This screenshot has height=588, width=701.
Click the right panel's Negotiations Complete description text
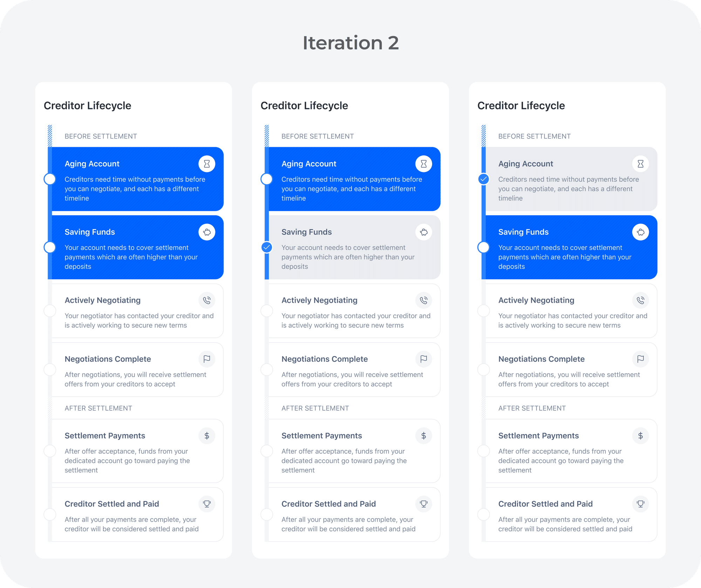pos(569,379)
